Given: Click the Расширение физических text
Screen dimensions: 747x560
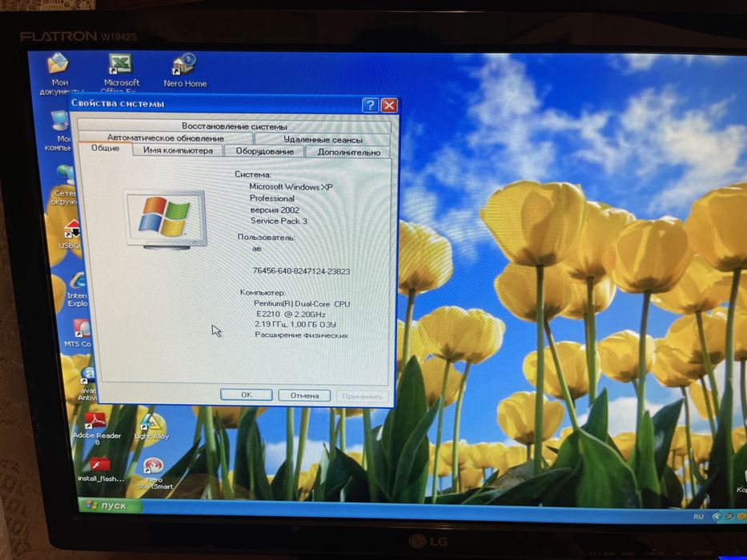Looking at the screenshot, I should (301, 335).
